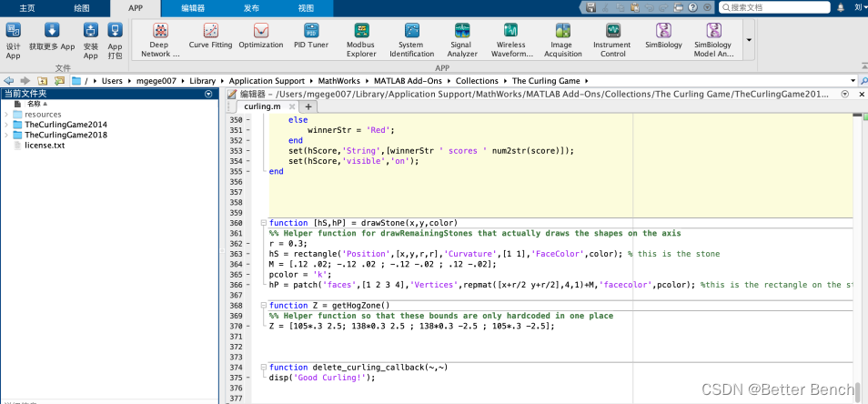Select the license.txt file
Viewport: 868px width, 404px height.
tap(45, 146)
